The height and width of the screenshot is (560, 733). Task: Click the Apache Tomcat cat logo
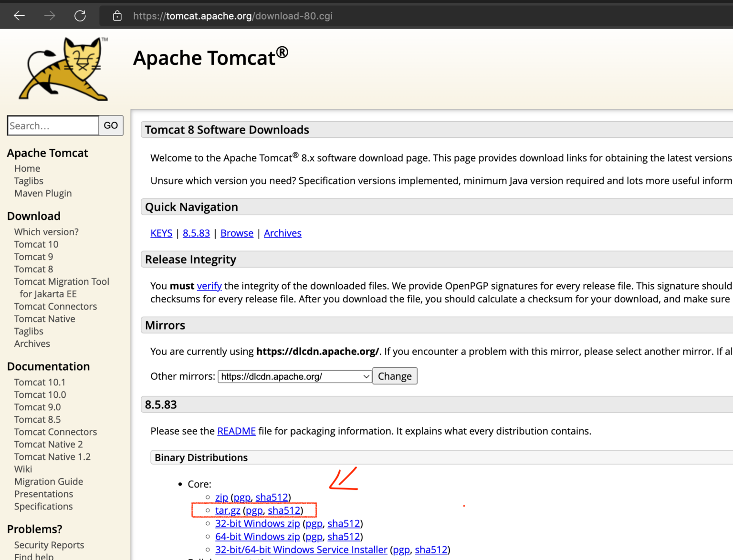[x=62, y=69]
